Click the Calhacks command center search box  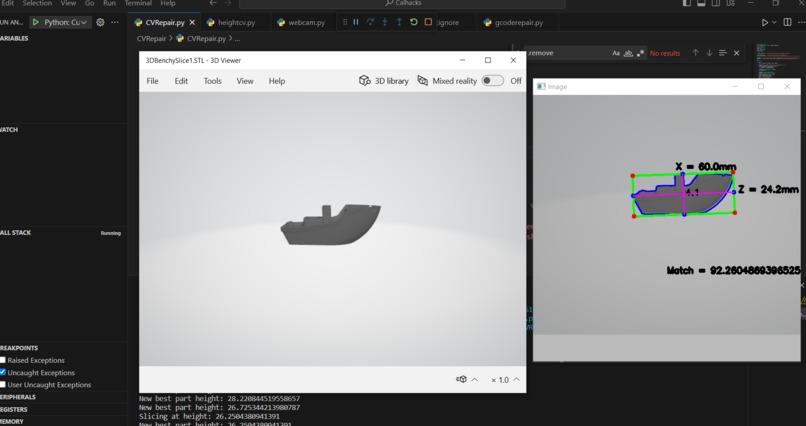coord(402,3)
